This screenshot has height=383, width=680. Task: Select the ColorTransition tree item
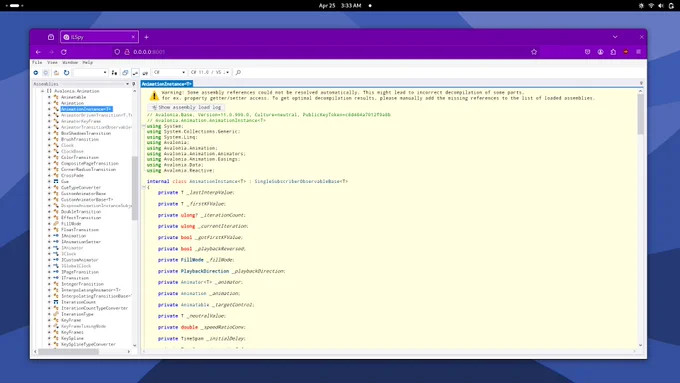(x=80, y=157)
